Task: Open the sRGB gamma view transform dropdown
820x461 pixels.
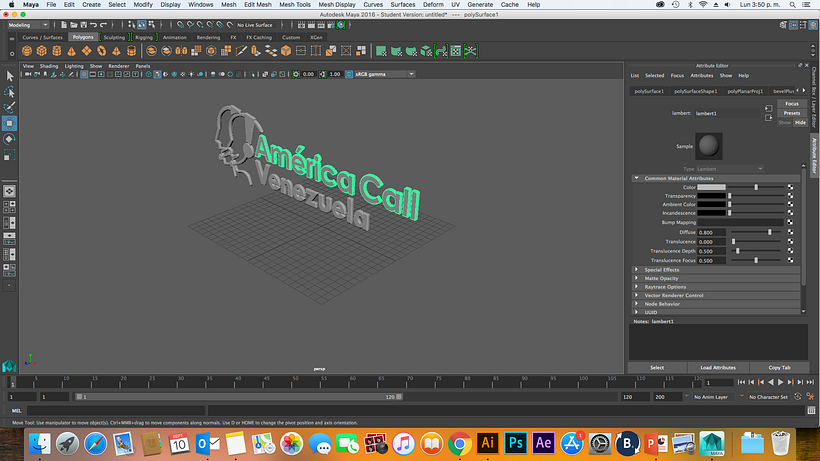Action: (x=384, y=74)
